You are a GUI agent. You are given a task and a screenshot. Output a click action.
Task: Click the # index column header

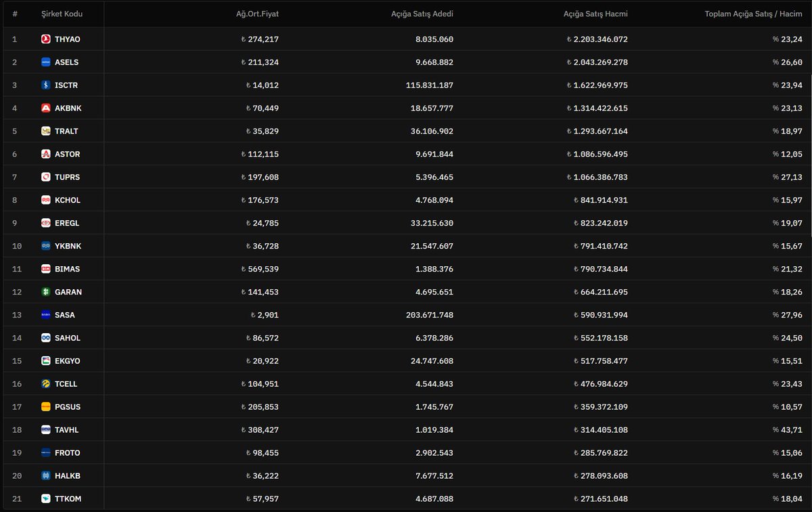tap(15, 14)
